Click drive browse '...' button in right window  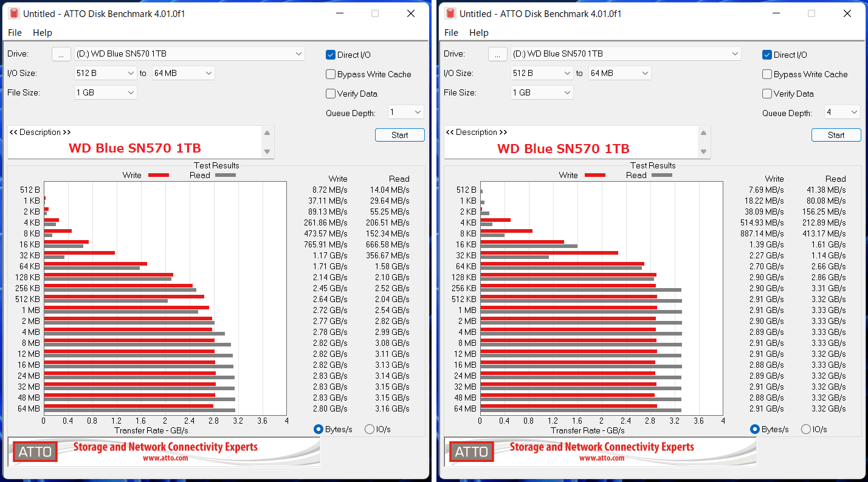click(x=497, y=54)
